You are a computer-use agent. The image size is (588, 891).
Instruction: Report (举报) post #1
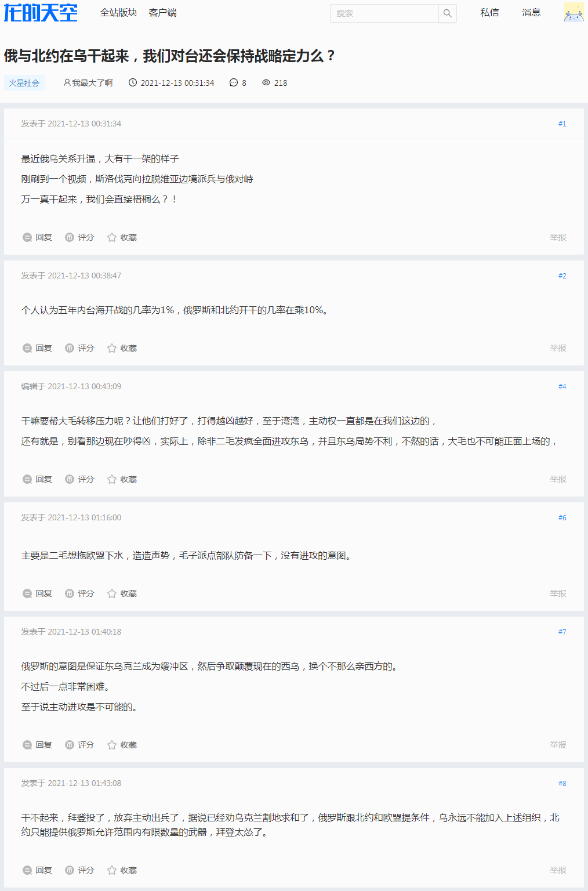point(558,237)
